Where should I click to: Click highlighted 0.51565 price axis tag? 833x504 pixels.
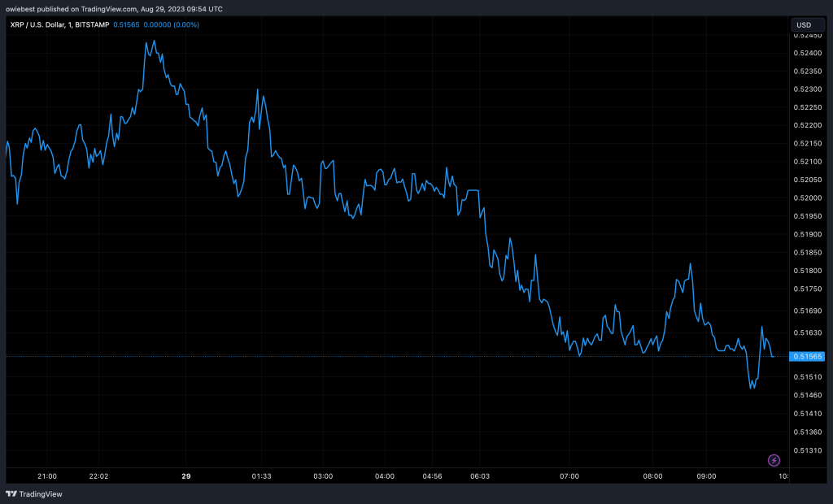pos(808,356)
